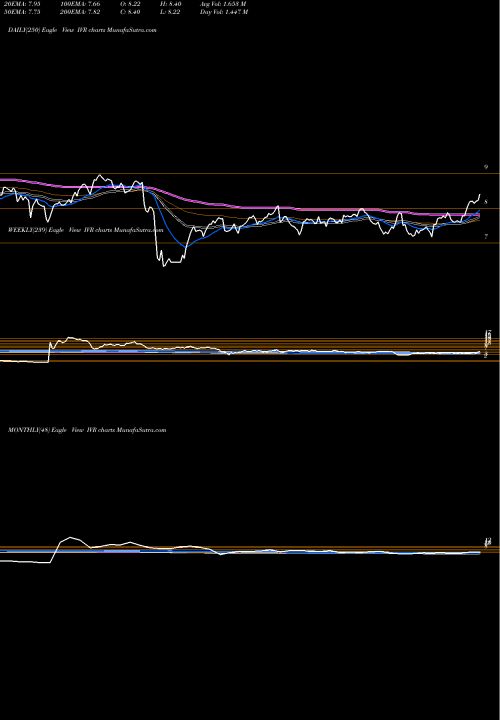Click the price axis label 9
Screen dimensions: 500x720
(486, 167)
